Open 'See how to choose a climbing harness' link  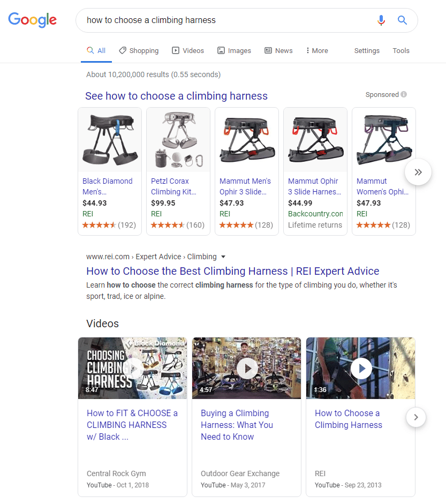[x=176, y=96]
